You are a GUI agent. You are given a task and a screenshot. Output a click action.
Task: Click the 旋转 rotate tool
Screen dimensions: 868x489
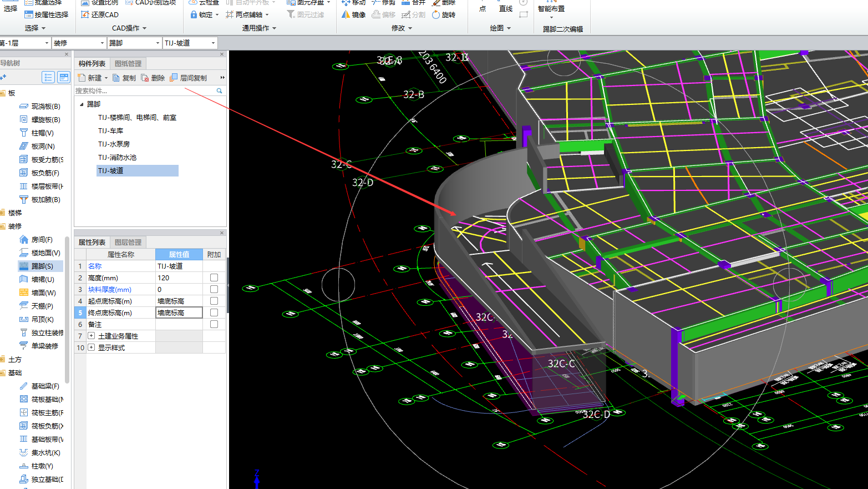pyautogui.click(x=443, y=14)
